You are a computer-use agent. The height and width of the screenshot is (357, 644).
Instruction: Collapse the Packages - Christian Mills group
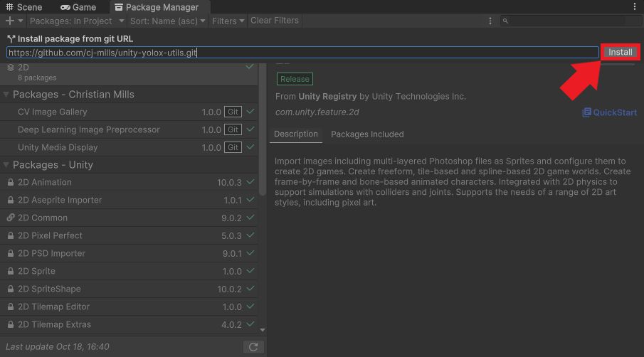(x=6, y=95)
